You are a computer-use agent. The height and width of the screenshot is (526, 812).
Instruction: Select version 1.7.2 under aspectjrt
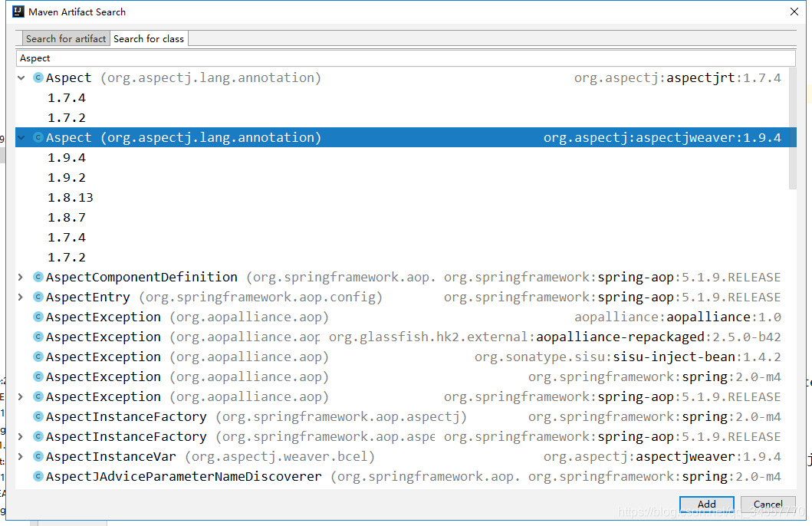click(67, 118)
